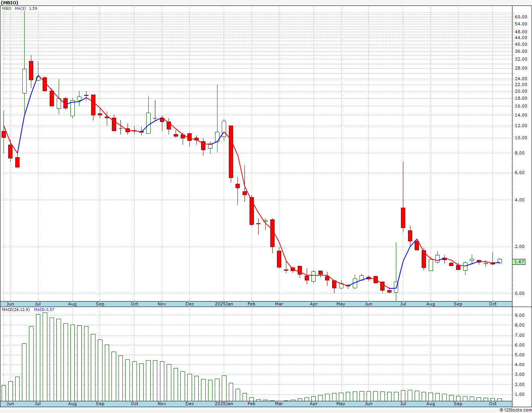Click the 12.00 price axis label
Image resolution: width=532 pixels, height=413 pixels.
coord(521,126)
